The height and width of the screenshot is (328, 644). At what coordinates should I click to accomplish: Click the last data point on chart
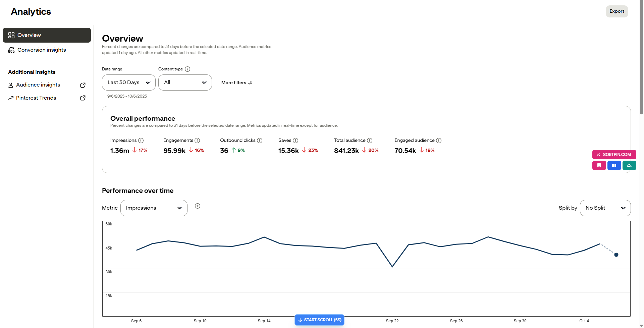point(616,255)
